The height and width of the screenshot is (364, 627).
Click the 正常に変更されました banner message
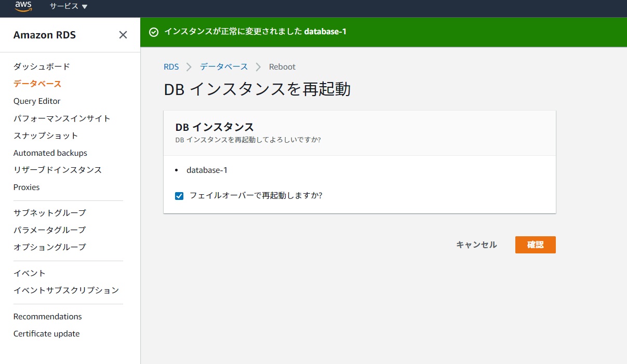click(255, 32)
